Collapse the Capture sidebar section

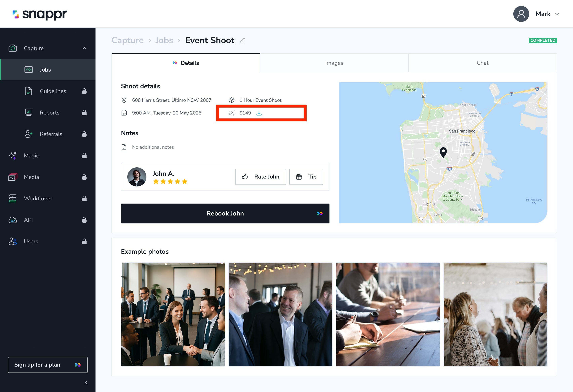84,48
